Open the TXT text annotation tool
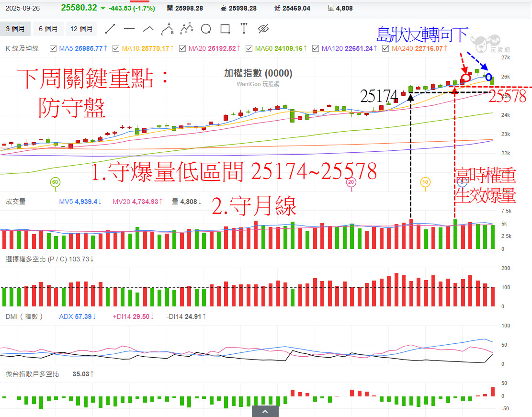The height and width of the screenshot is (417, 532). pyautogui.click(x=244, y=29)
